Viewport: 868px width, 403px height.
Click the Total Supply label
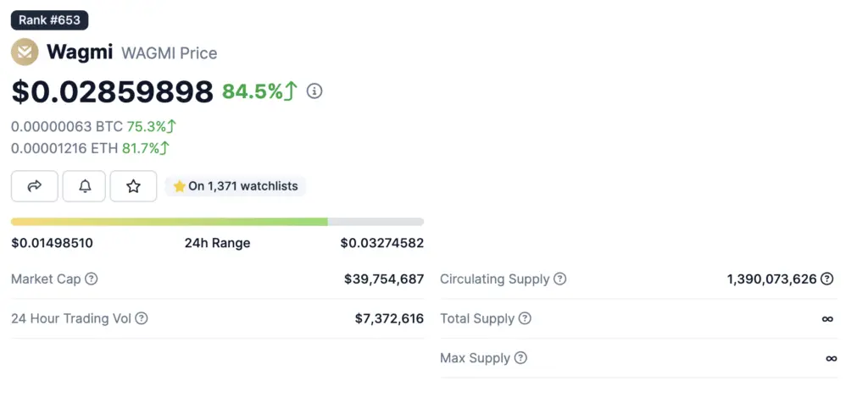pos(477,318)
